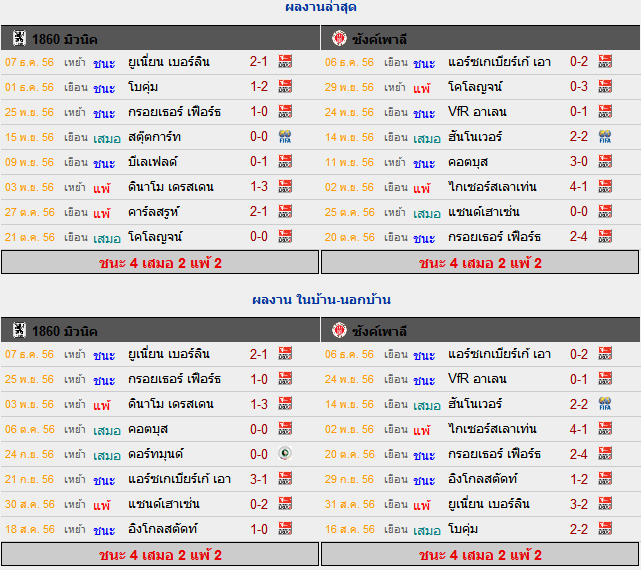This screenshot has width=641, height=570.
Task: Click the 1860 Munich crest in the home-away table header
Action: click(19, 330)
